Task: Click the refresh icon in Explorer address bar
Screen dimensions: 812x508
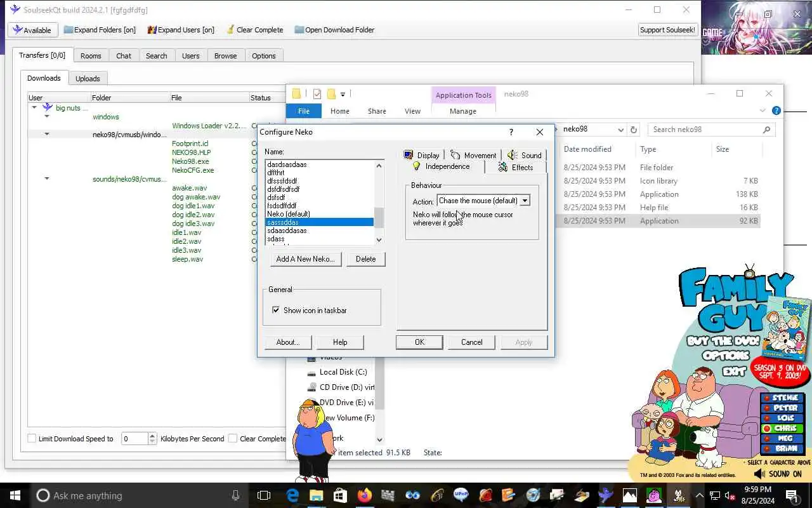Action: point(633,130)
